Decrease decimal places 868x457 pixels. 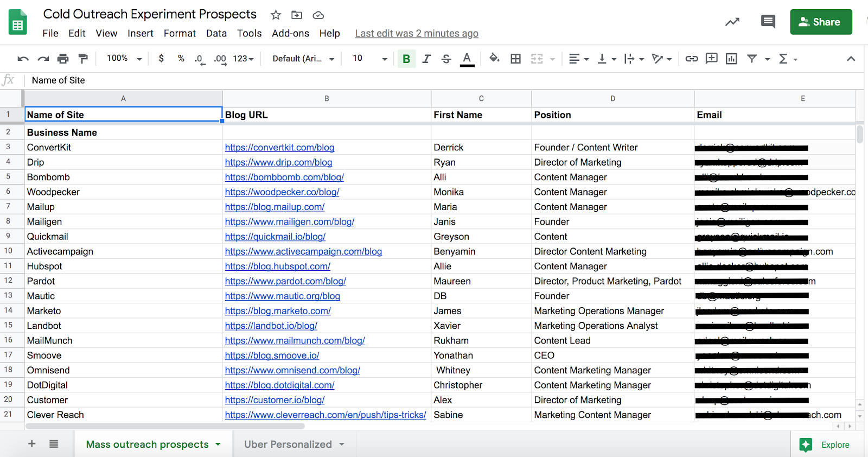pyautogui.click(x=200, y=59)
